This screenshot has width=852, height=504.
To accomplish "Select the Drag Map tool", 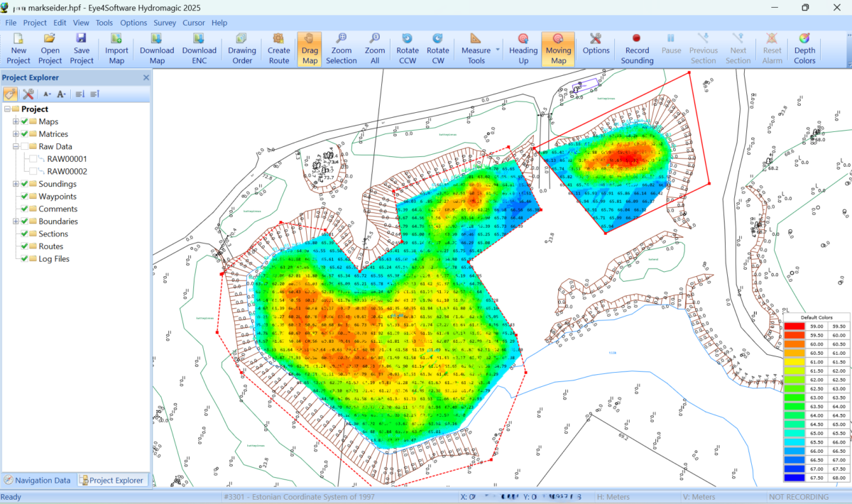I will (310, 49).
